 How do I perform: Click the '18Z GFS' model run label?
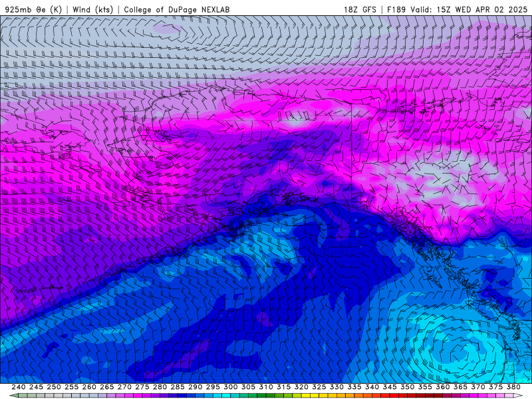[360, 9]
